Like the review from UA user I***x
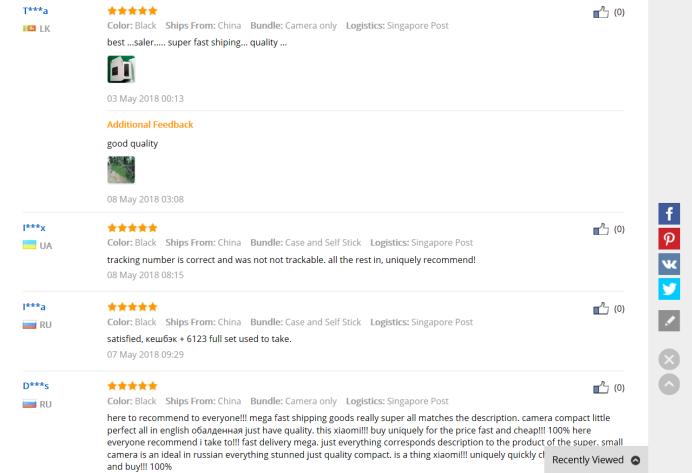Image resolution: width=692 pixels, height=473 pixels. pos(601,229)
